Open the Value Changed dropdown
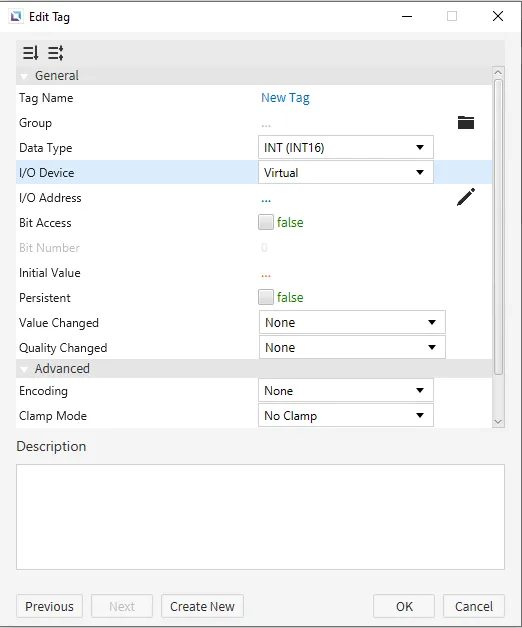522x628 pixels. [x=352, y=322]
